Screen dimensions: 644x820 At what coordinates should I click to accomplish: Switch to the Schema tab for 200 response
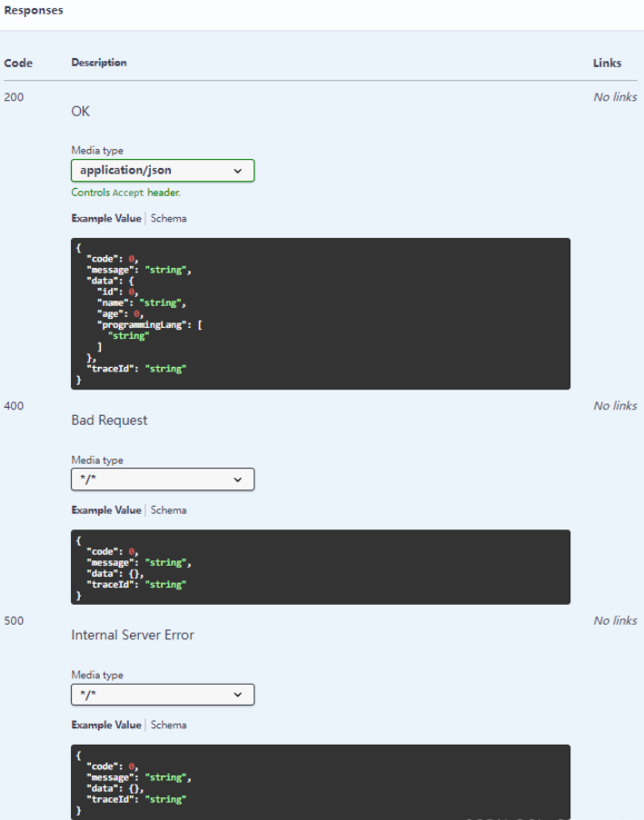coord(169,219)
